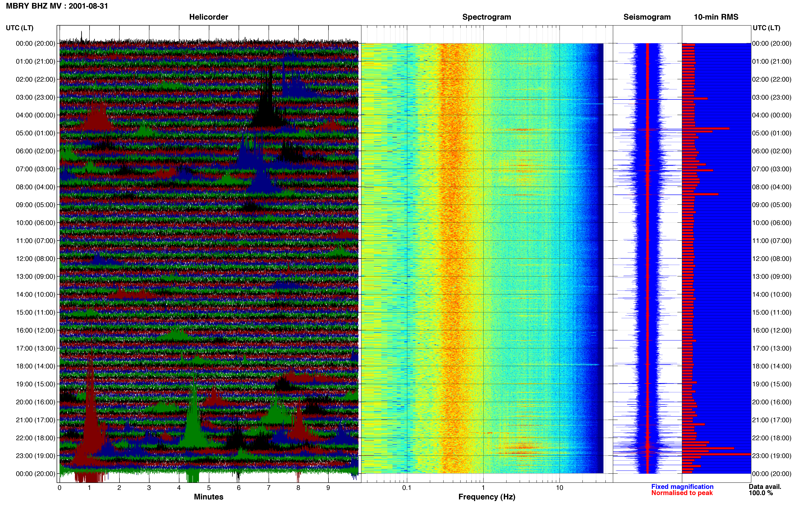Click 18:00 (14:00) beside the 10-min RMS panel

point(772,366)
